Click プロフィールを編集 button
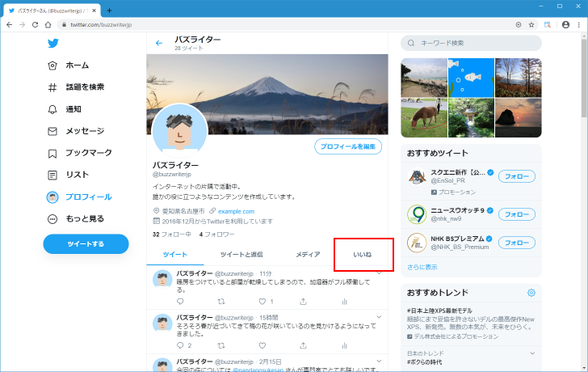Image resolution: width=588 pixels, height=372 pixels. coord(348,146)
